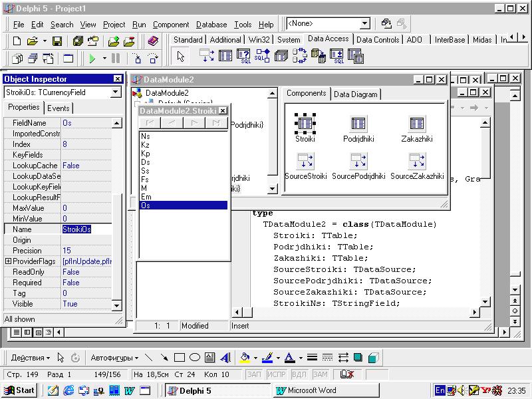Screen dimensions: 532x399
Task: Click the View Form icon
Action: (x=33, y=59)
